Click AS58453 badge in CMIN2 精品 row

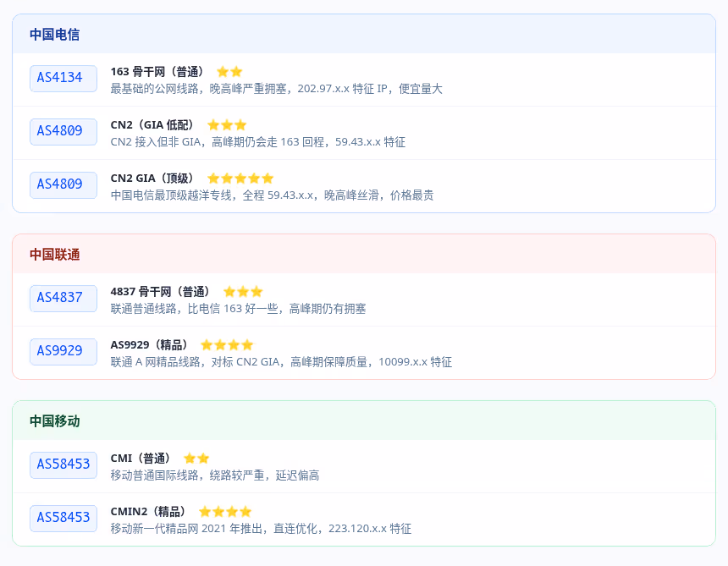tap(63, 519)
